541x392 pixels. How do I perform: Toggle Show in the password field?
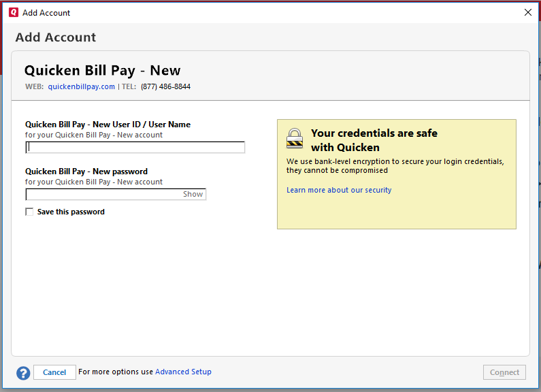[x=193, y=194]
